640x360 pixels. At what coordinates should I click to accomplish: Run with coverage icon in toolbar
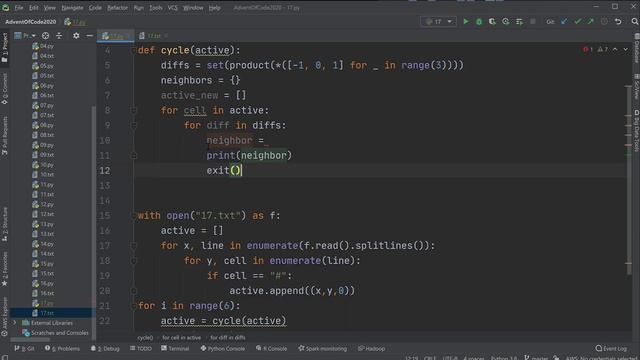492,22
